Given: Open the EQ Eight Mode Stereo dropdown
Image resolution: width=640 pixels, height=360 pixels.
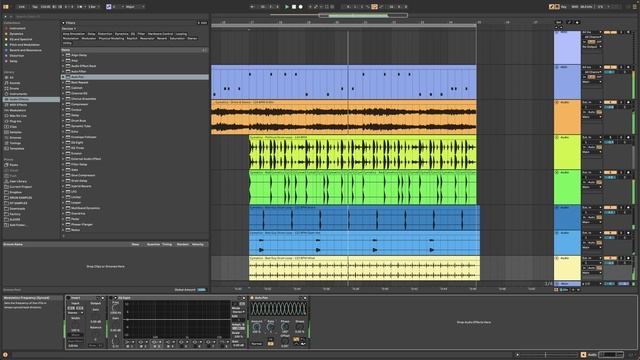Looking at the screenshot, I should click(x=238, y=311).
